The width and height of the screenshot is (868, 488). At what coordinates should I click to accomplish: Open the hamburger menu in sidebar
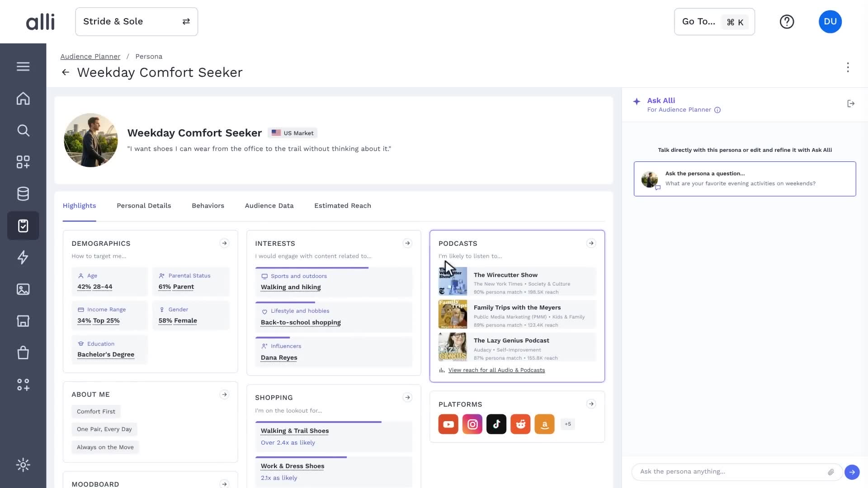(23, 66)
